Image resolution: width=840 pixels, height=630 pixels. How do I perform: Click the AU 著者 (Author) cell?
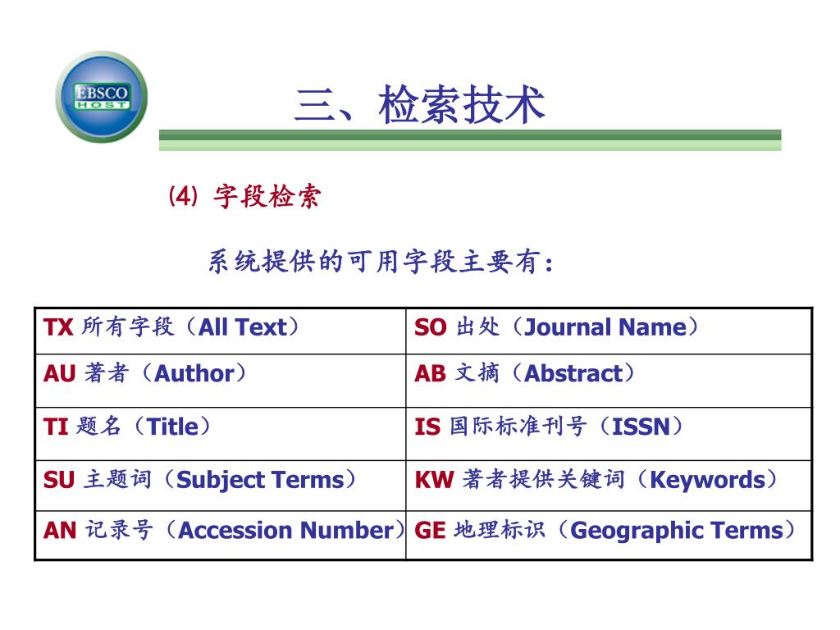click(221, 381)
